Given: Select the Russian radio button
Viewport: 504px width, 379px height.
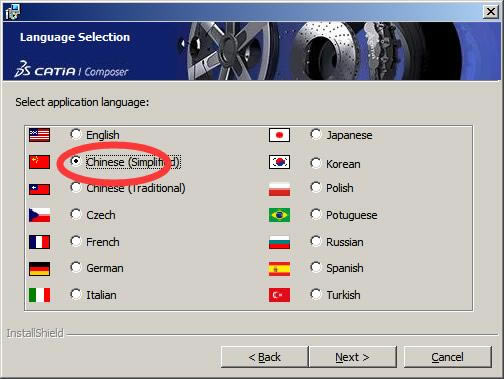Looking at the screenshot, I should (x=316, y=241).
